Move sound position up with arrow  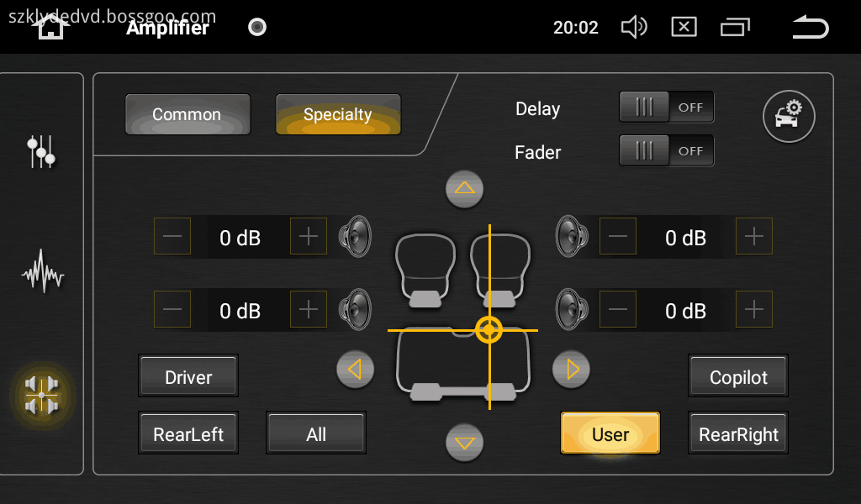tap(464, 189)
